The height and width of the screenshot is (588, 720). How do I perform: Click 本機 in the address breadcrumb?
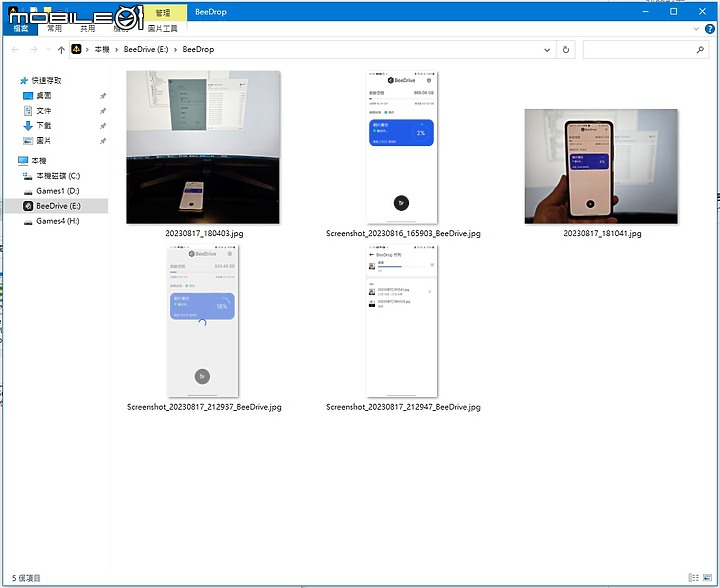pyautogui.click(x=102, y=50)
